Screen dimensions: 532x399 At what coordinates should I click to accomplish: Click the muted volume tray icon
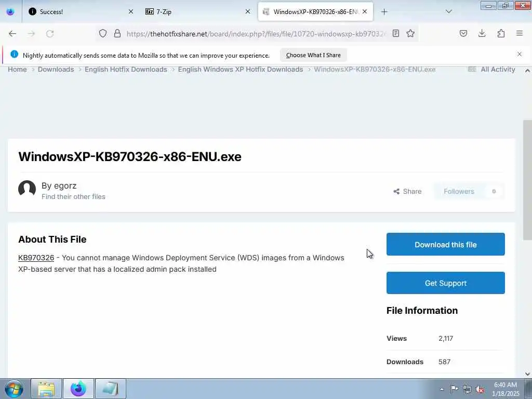coord(480,389)
